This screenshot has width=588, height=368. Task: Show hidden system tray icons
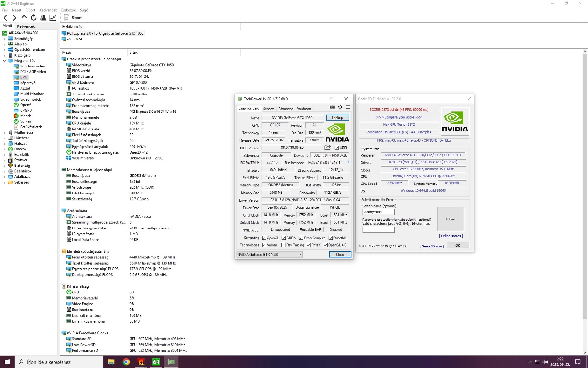[x=530, y=362]
